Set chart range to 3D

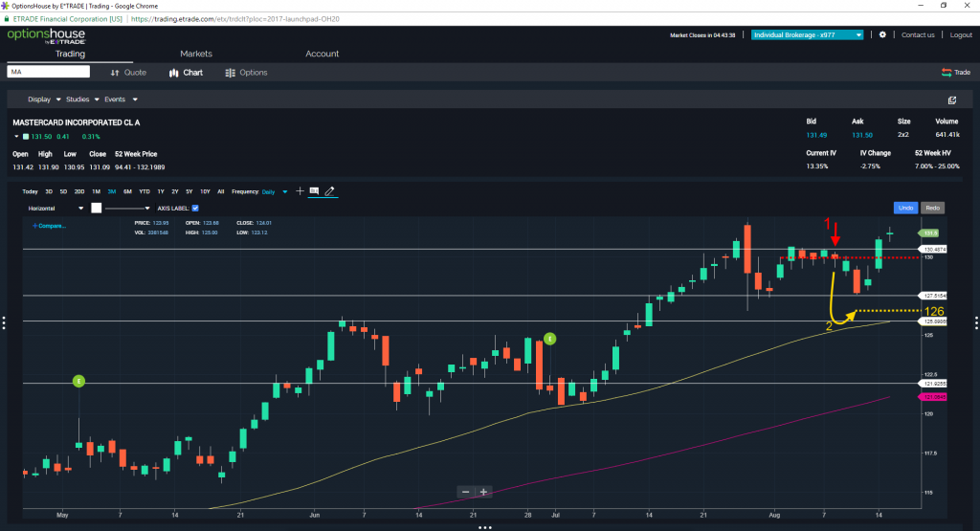49,191
